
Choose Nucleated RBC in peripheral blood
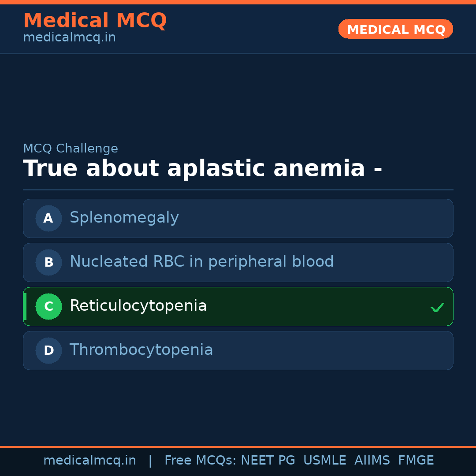point(238,262)
